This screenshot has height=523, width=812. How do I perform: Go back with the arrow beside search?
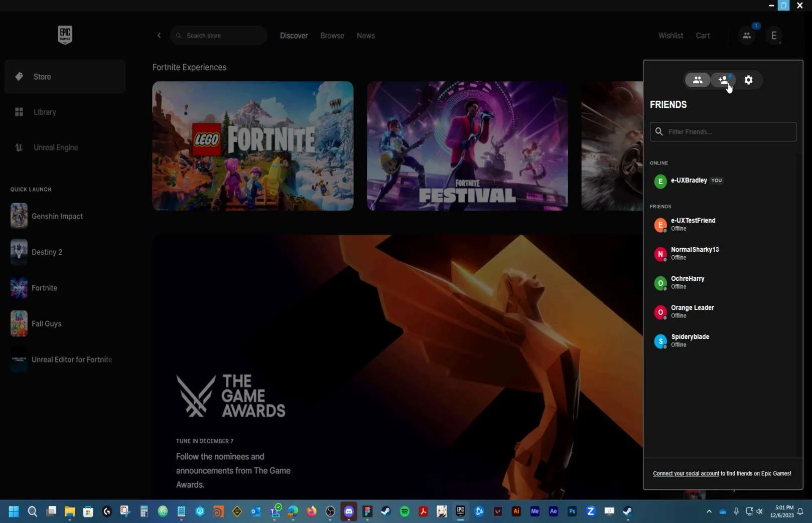point(159,36)
